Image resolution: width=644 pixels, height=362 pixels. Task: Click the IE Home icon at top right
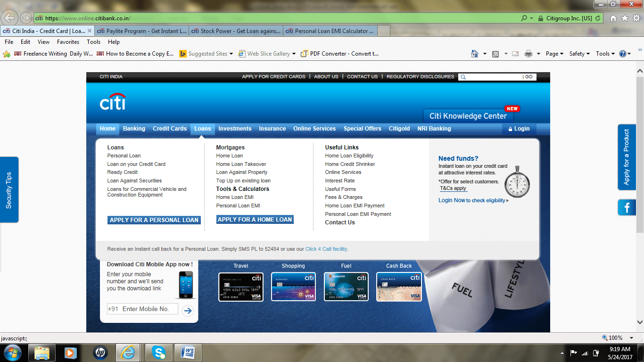click(x=613, y=18)
